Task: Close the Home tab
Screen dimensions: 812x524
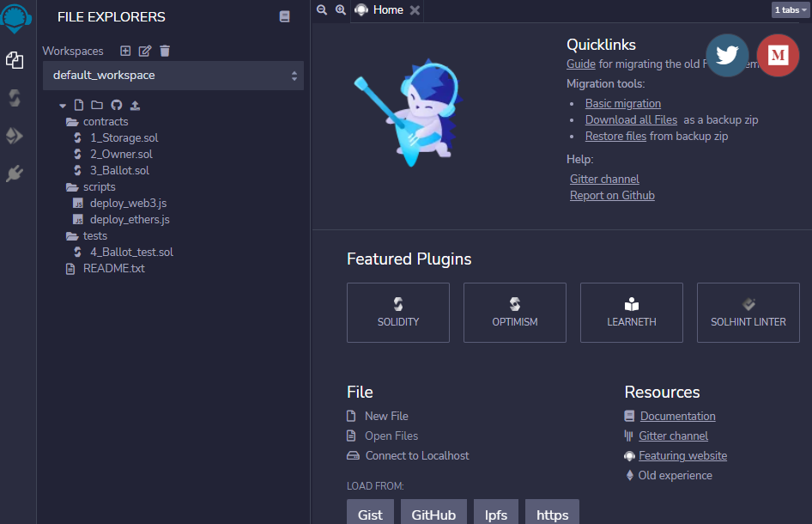Action: pyautogui.click(x=415, y=10)
